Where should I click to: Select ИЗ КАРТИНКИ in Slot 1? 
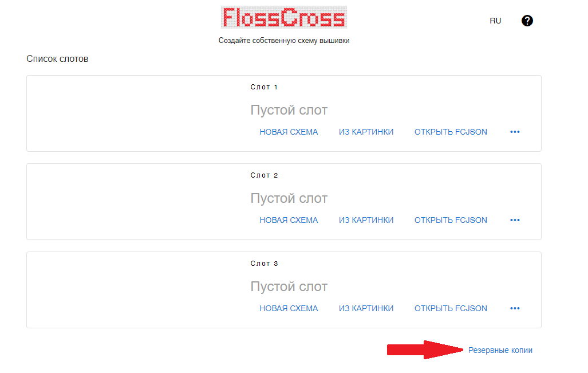(x=366, y=132)
